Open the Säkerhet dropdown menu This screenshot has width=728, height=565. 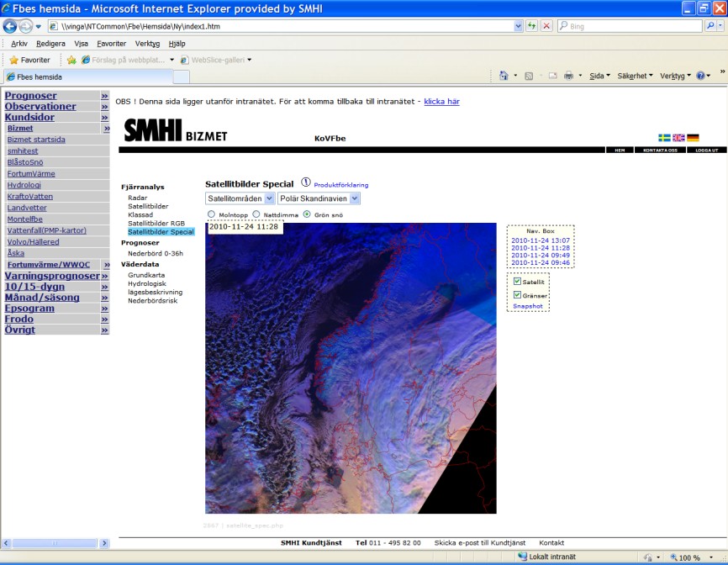(x=635, y=76)
